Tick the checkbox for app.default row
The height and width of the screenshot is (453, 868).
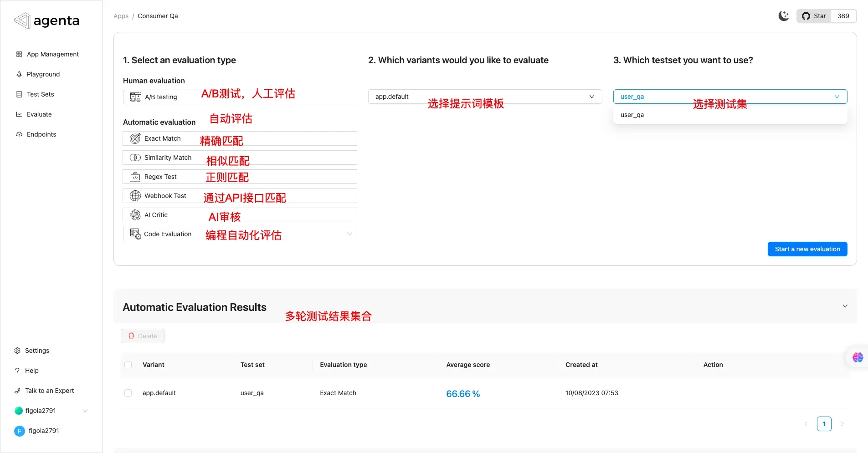click(128, 393)
